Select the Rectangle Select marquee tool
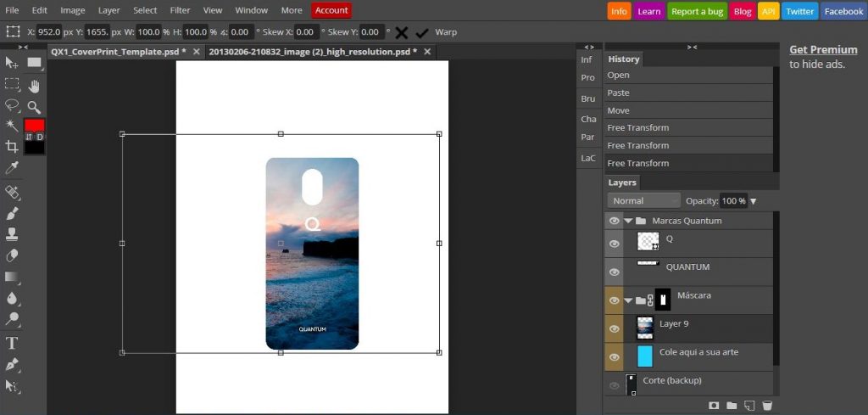Screen dimensions: 868x415 point(12,84)
